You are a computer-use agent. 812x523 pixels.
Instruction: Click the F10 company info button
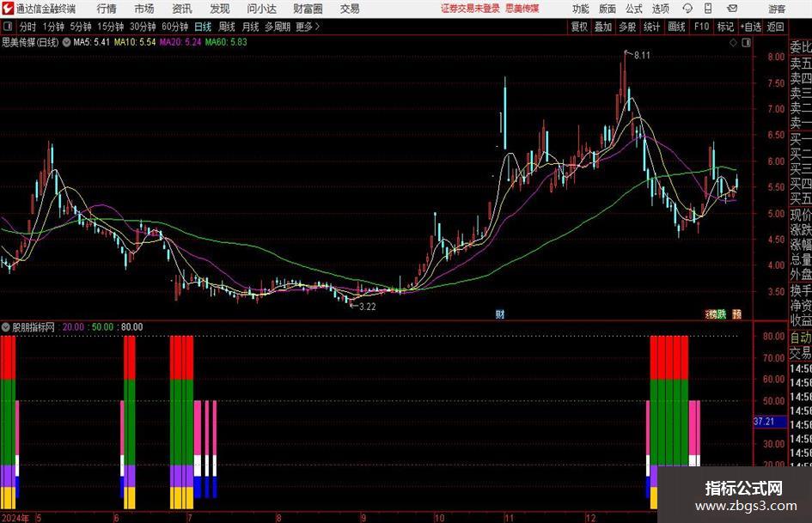tap(702, 27)
